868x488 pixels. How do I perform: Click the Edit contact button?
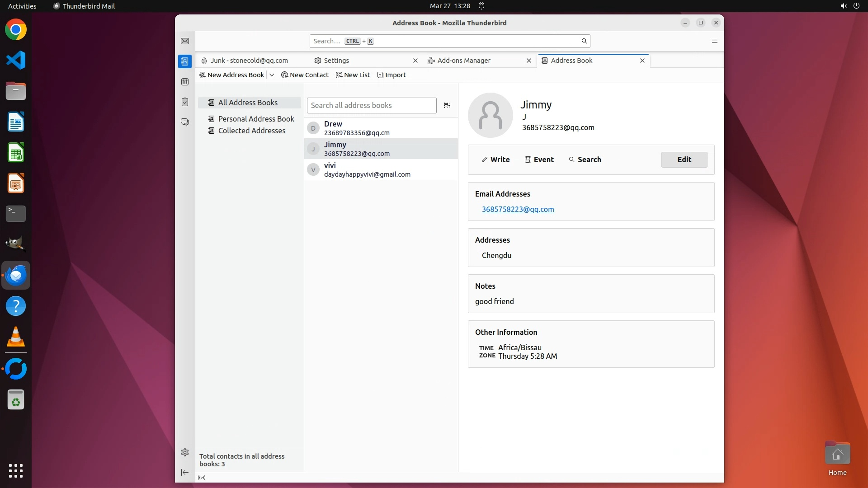(684, 160)
